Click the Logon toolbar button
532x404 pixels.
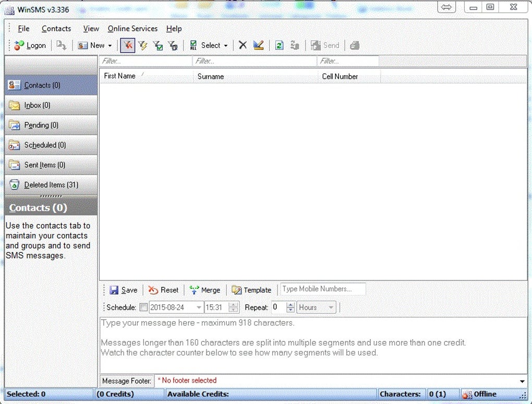pos(30,45)
